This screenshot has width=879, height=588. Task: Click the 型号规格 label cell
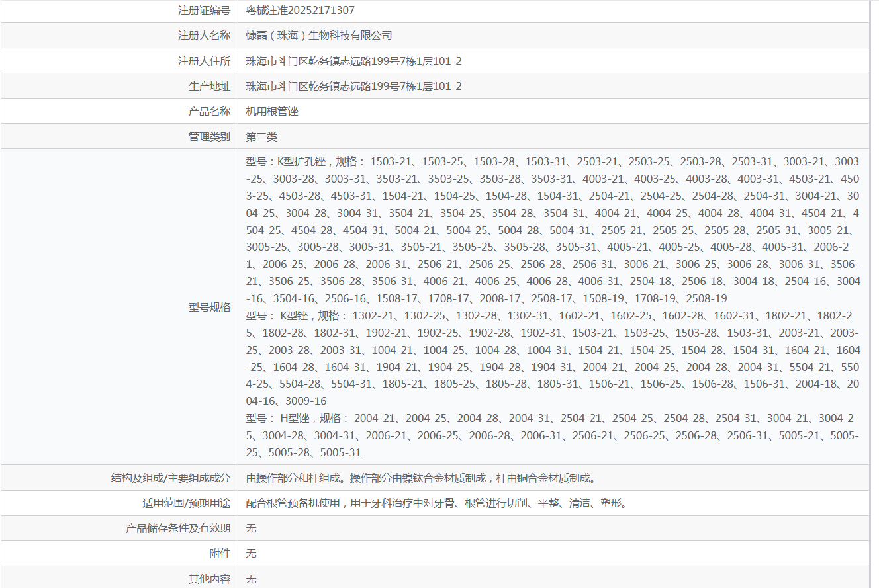coord(119,307)
